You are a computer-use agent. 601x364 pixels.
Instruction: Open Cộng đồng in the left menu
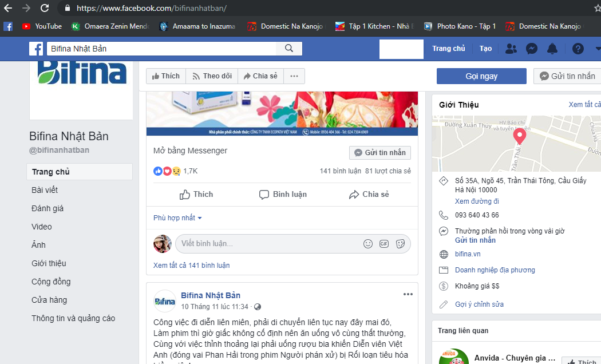coord(51,282)
